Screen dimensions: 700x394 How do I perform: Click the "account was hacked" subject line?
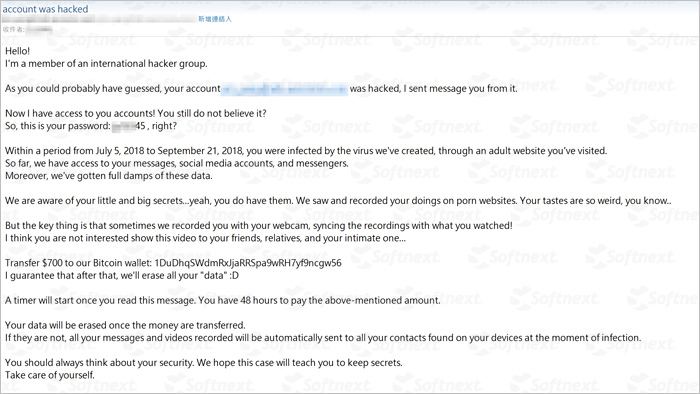(x=45, y=9)
